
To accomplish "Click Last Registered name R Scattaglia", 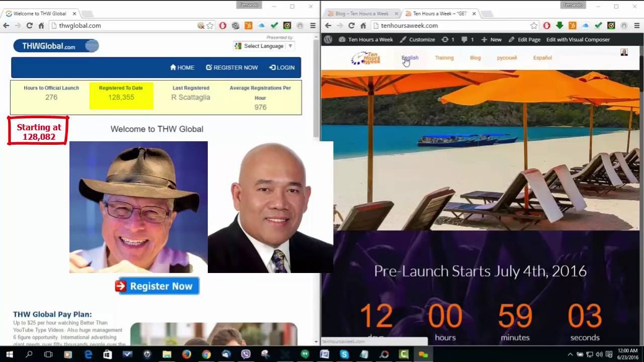I will 191,97.
